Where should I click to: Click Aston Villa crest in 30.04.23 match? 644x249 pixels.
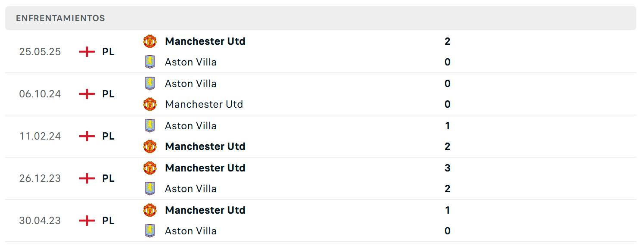pos(150,231)
